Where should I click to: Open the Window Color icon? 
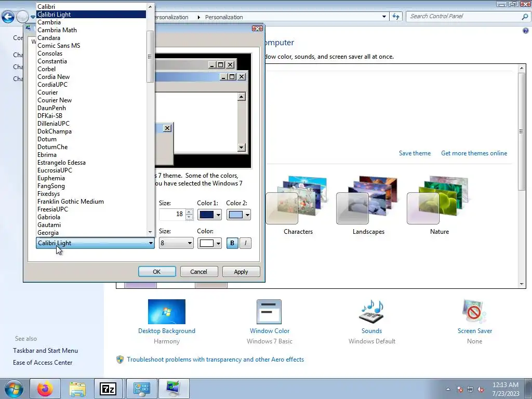coord(269,312)
